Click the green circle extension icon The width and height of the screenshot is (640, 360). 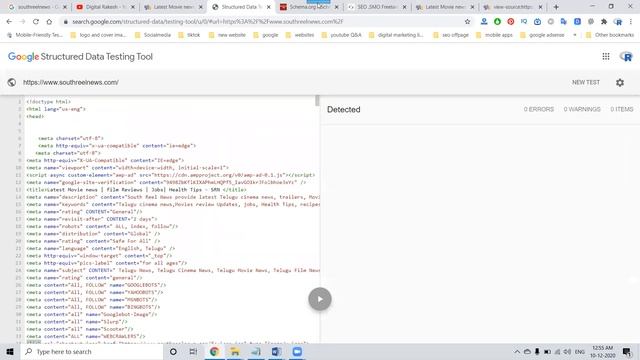pos(497,22)
